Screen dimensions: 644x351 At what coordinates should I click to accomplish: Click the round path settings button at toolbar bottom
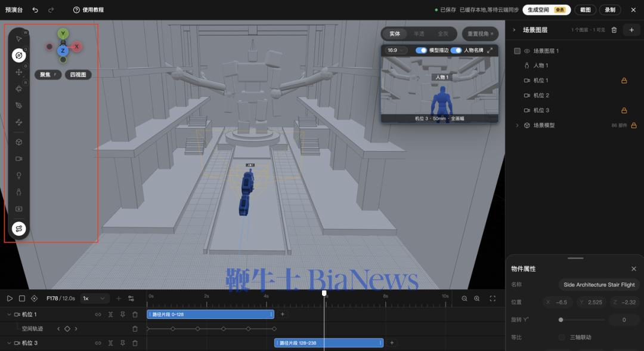tap(18, 229)
